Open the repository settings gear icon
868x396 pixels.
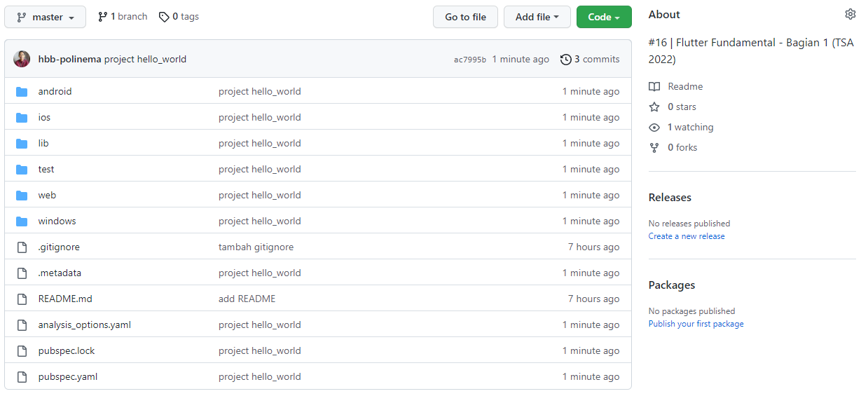click(850, 14)
